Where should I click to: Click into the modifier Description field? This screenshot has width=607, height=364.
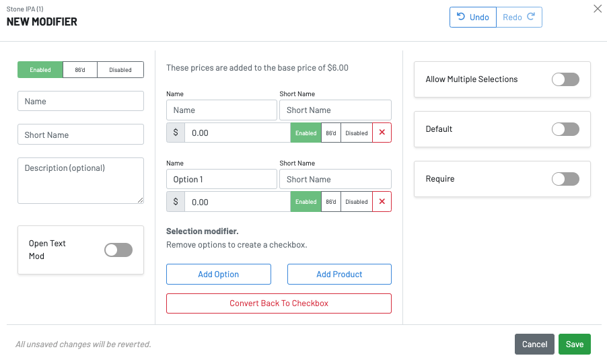(x=81, y=180)
